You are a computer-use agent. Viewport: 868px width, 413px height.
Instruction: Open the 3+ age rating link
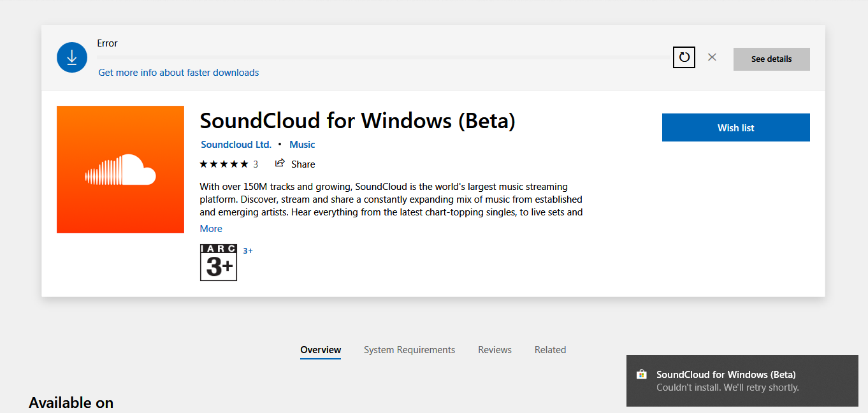(x=248, y=250)
